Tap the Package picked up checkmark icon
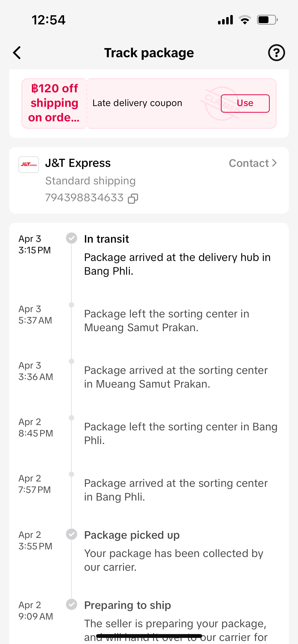This screenshot has width=298, height=644. click(72, 534)
